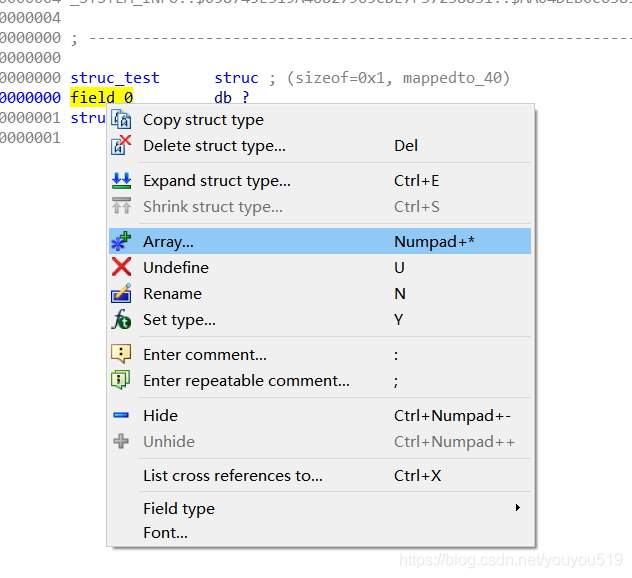This screenshot has width=632, height=578.
Task: Select the highlighted field_0 member
Action: tap(102, 98)
